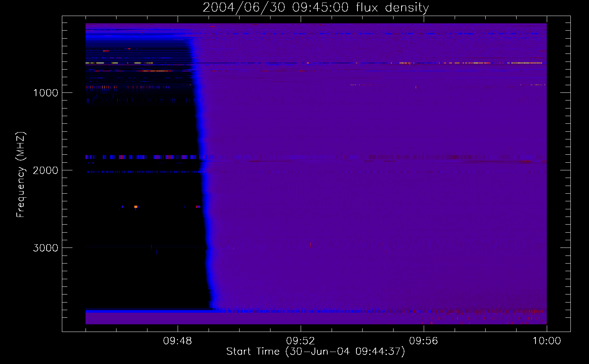The height and width of the screenshot is (364, 589).
Task: Click the 'Frequency (MHZ)' y-axis label
Action: click(21, 175)
